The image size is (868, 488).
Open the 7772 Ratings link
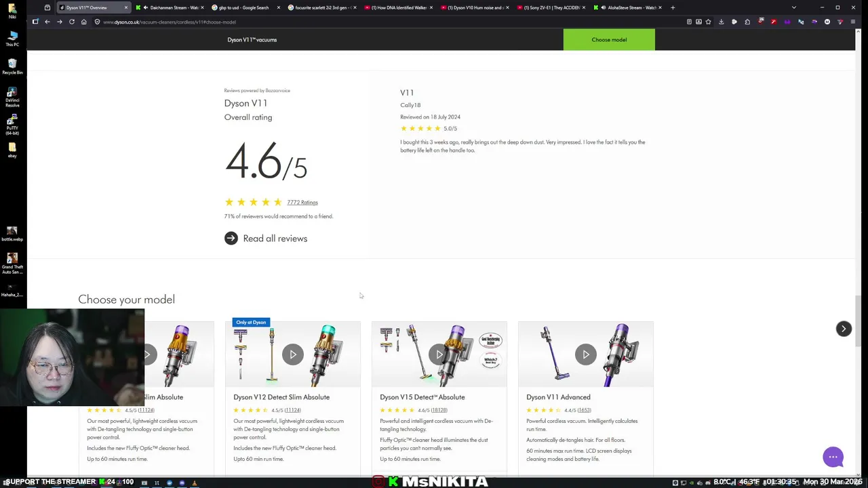[302, 202]
